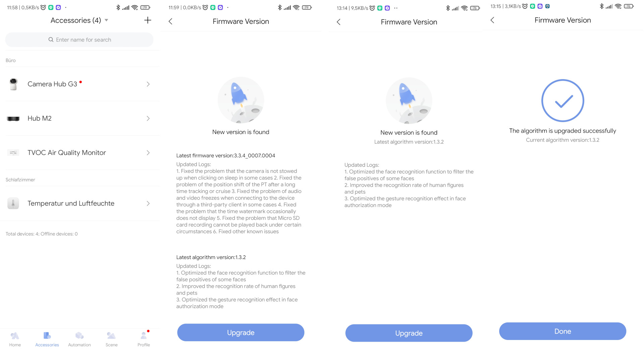Click the blue success checkmark icon

562,101
